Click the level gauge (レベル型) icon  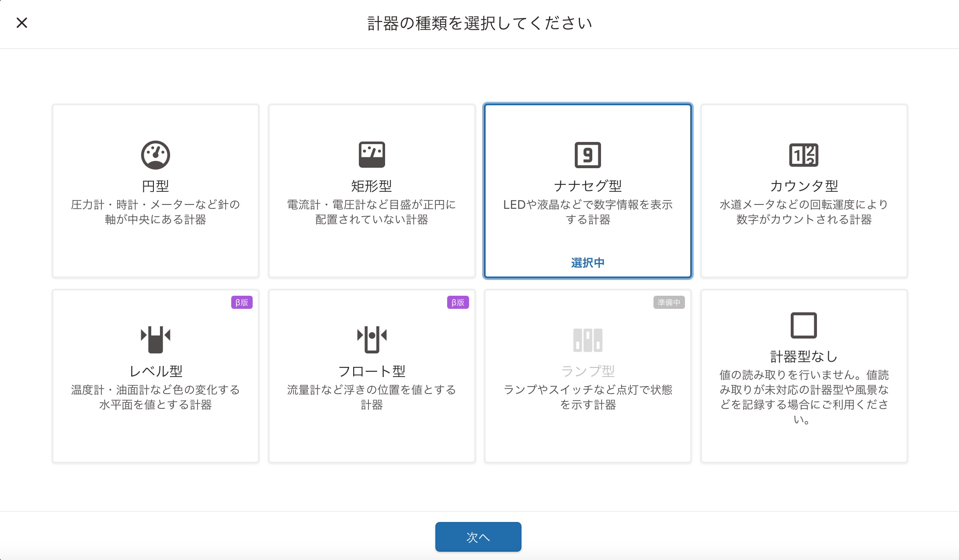[x=155, y=339]
